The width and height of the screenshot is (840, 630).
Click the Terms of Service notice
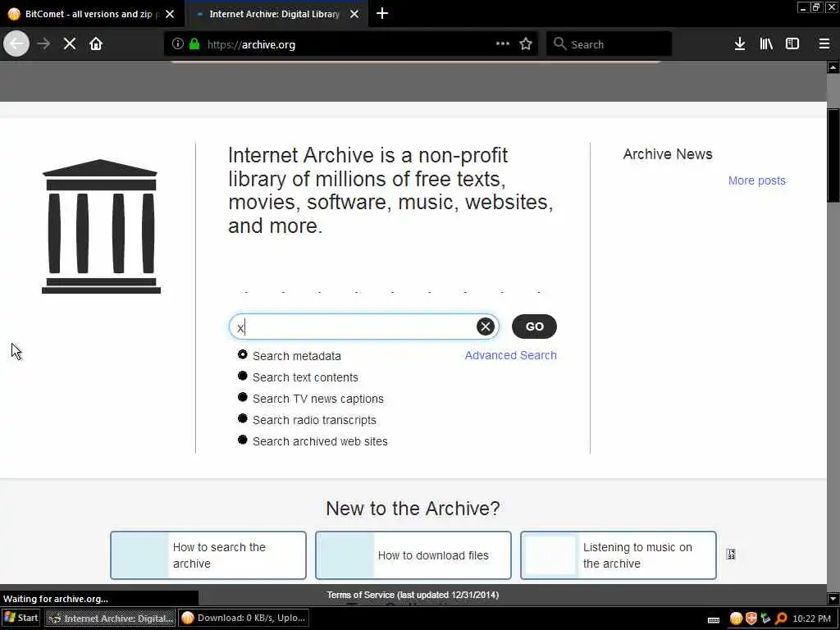(413, 595)
